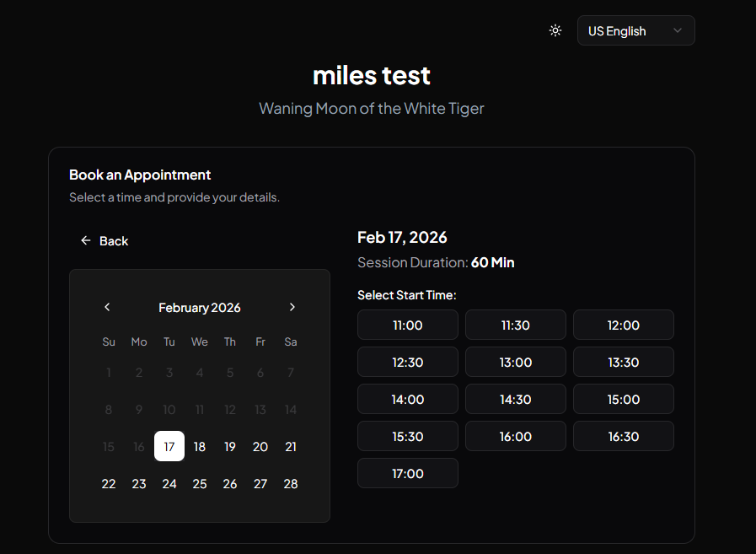Select the 17:00 start time

click(408, 473)
